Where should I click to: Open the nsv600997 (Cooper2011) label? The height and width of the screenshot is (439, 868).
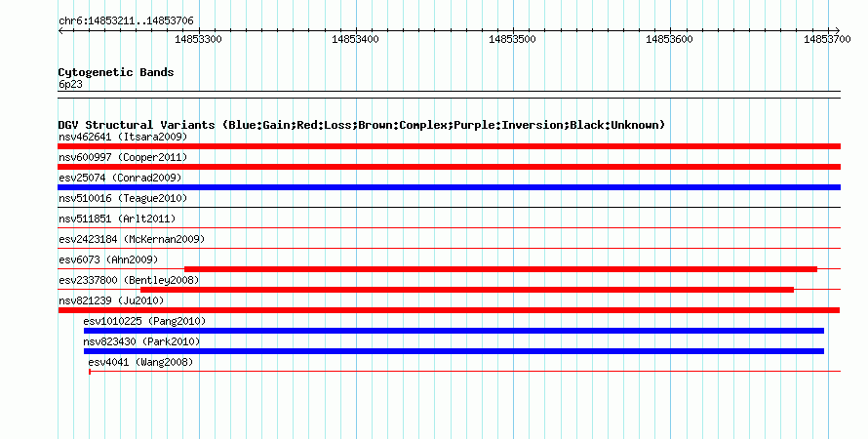pos(123,157)
